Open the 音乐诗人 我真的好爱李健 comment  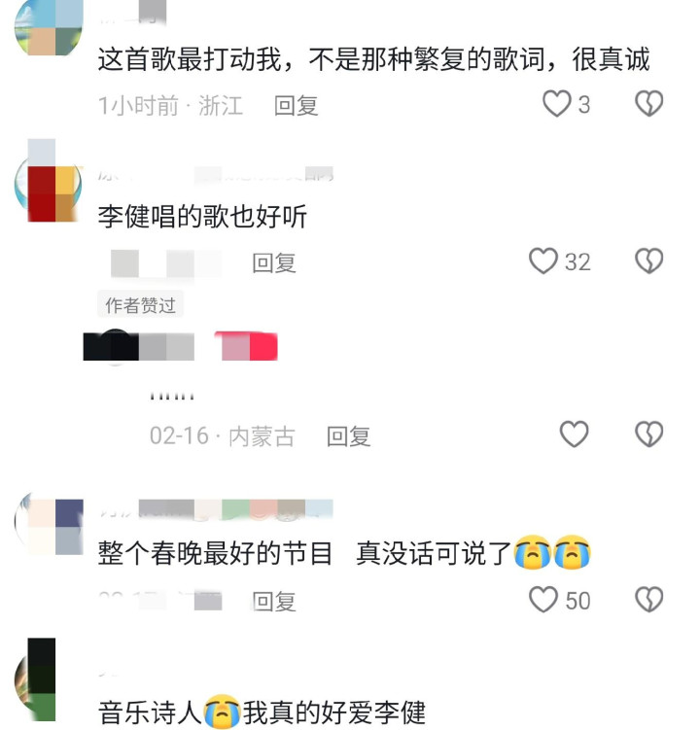click(262, 712)
